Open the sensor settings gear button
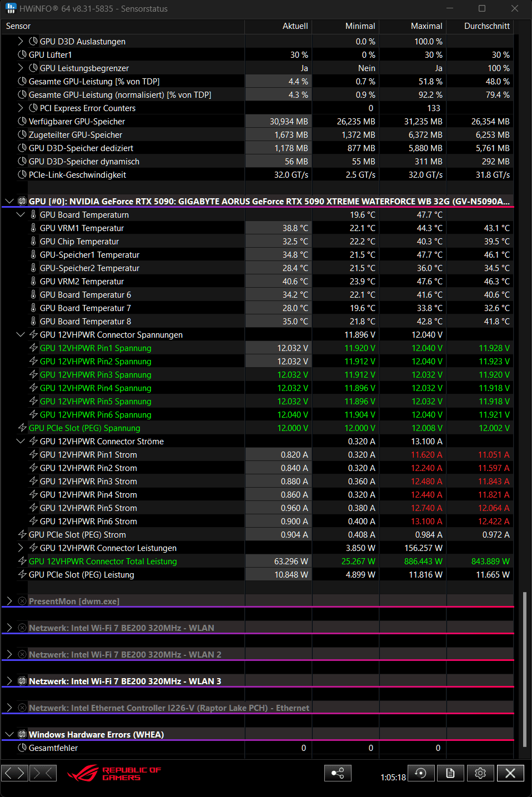The height and width of the screenshot is (797, 532). [480, 773]
